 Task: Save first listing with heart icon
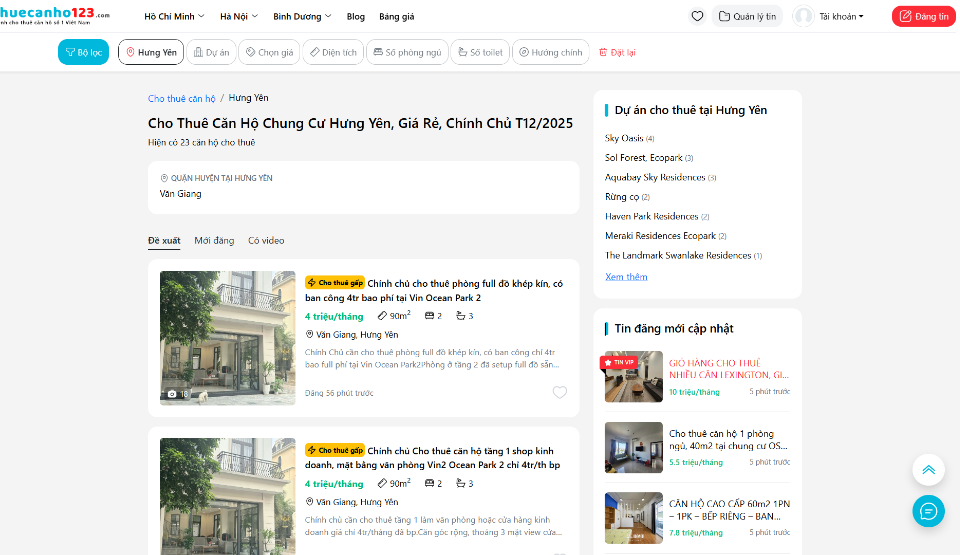pyautogui.click(x=560, y=392)
